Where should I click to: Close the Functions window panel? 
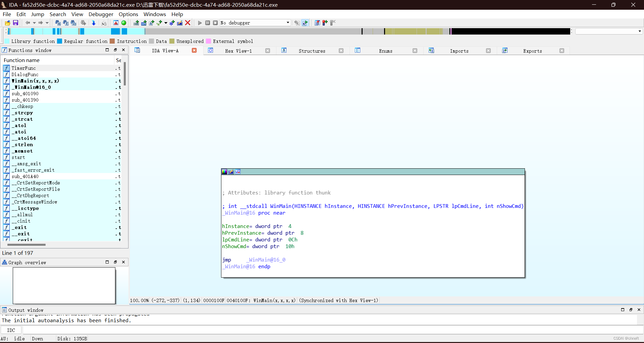(x=123, y=50)
